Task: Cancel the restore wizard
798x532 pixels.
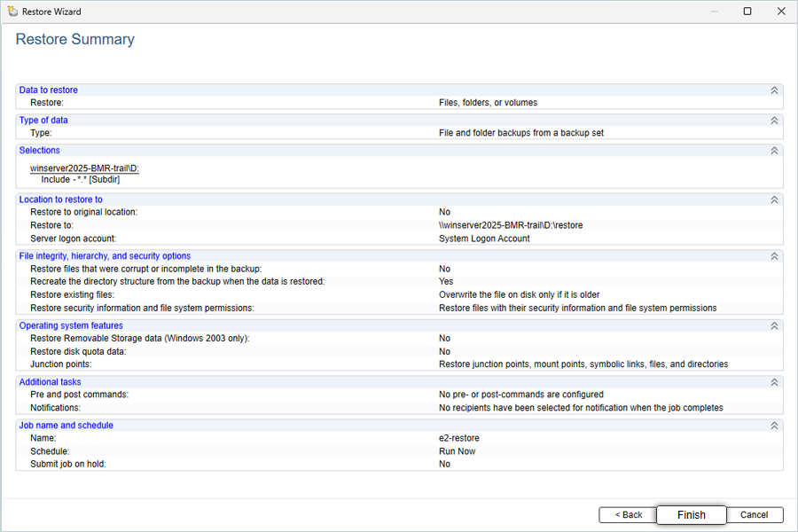Action: coord(755,514)
